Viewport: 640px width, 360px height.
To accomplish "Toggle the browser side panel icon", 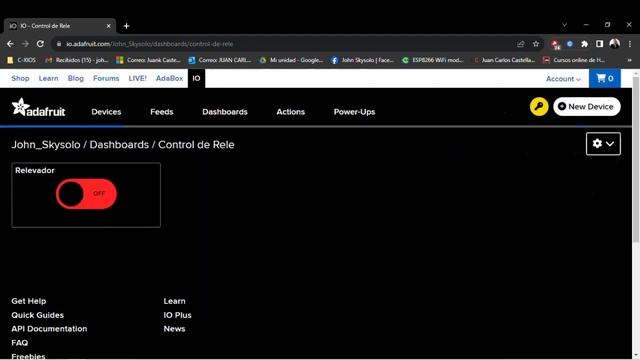I will coord(599,44).
